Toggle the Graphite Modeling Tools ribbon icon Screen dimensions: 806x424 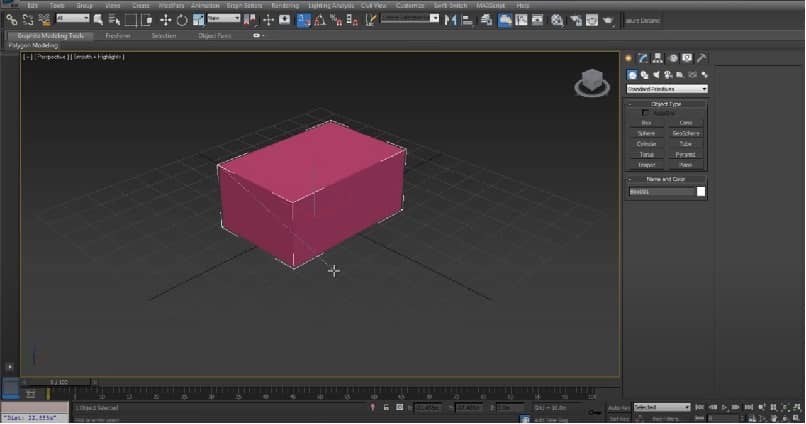click(x=505, y=20)
